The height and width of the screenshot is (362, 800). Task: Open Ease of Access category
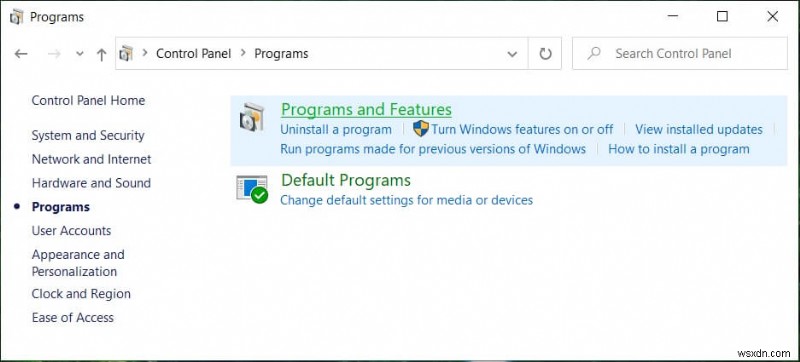(x=72, y=318)
